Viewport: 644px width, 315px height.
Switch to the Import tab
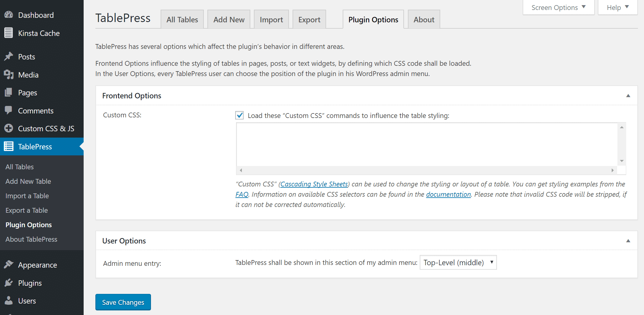(271, 19)
